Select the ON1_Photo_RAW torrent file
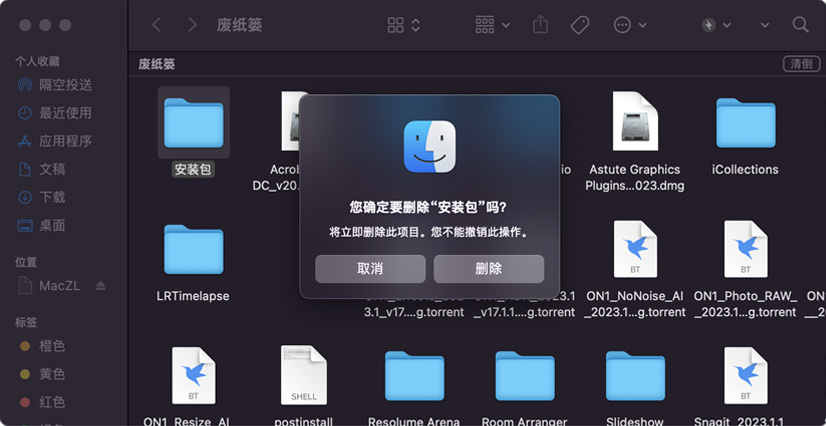 [745, 249]
